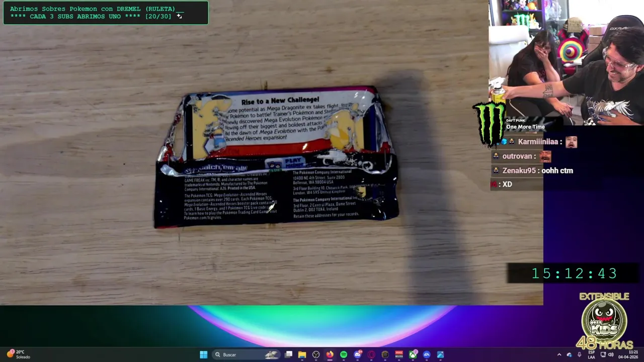Open Discord from the taskbar
This screenshot has width=644, height=362.
(358, 354)
